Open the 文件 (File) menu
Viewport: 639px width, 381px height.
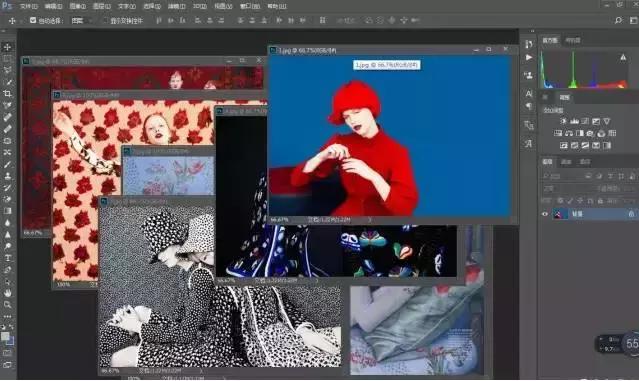click(x=29, y=6)
